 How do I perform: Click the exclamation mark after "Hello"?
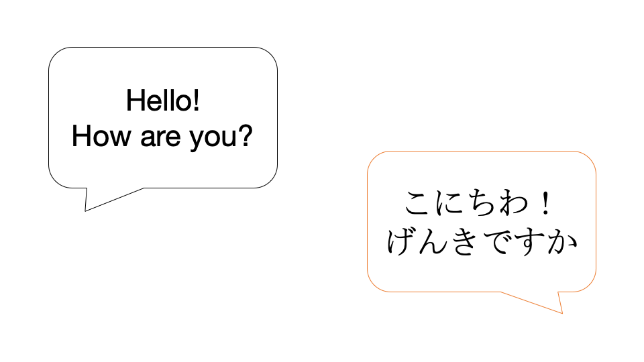[196, 101]
